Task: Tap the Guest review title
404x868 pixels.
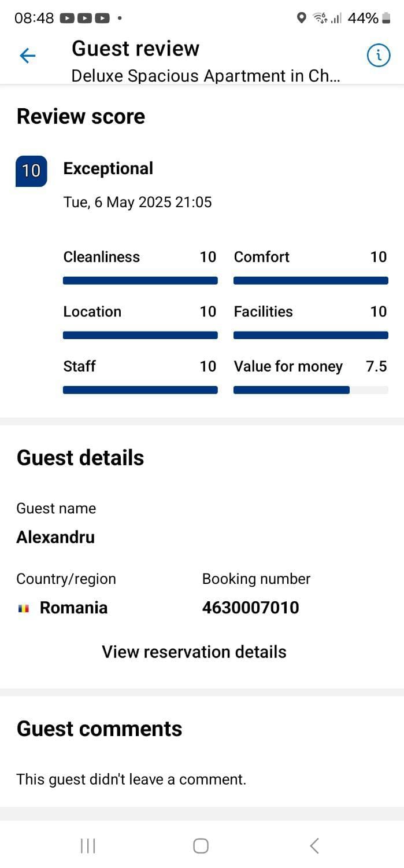Action: click(135, 49)
